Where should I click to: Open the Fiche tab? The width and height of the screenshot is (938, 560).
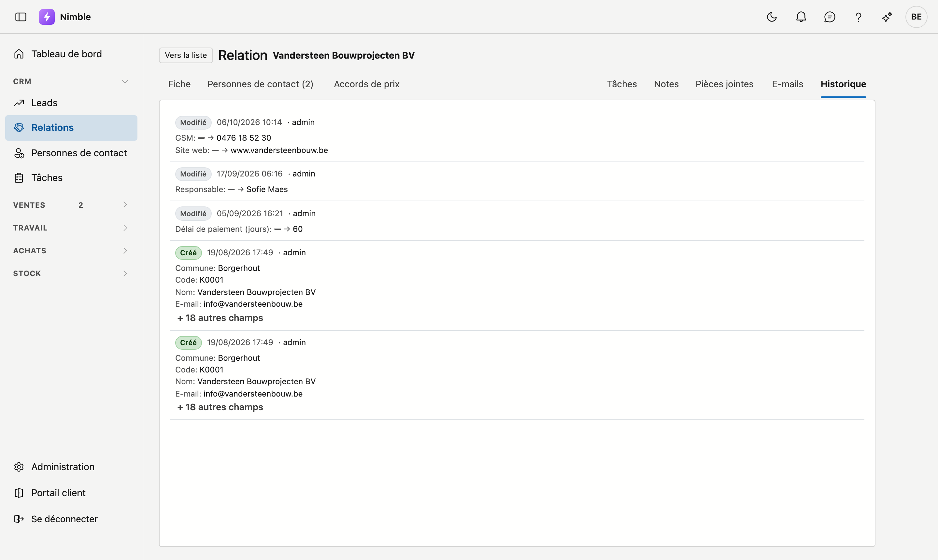coord(179,84)
